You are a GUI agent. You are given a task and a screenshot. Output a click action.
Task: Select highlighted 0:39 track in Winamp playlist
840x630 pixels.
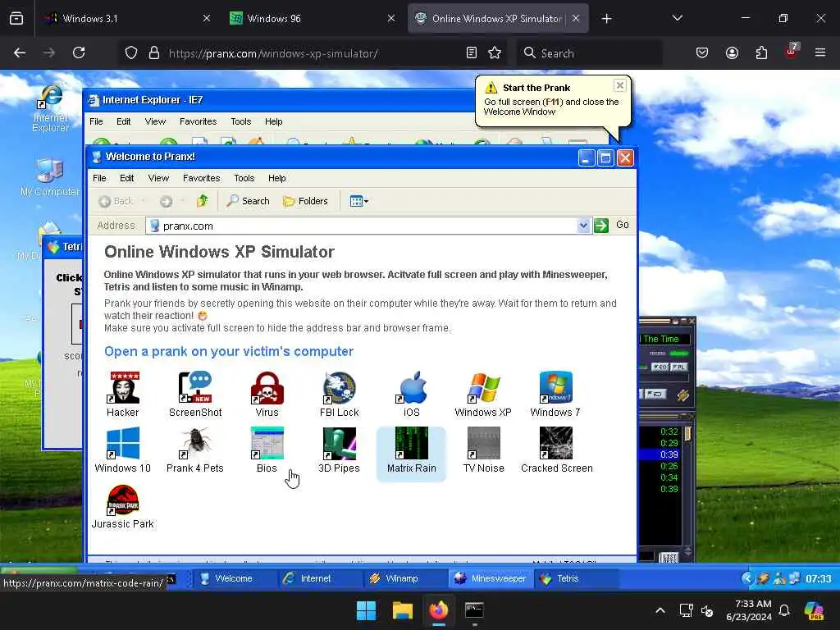pyautogui.click(x=660, y=454)
